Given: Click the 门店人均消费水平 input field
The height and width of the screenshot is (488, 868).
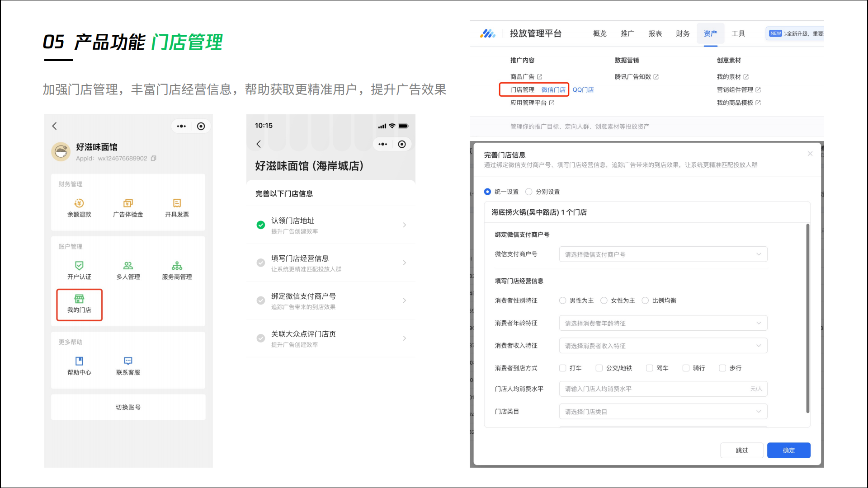Looking at the screenshot, I should click(663, 389).
